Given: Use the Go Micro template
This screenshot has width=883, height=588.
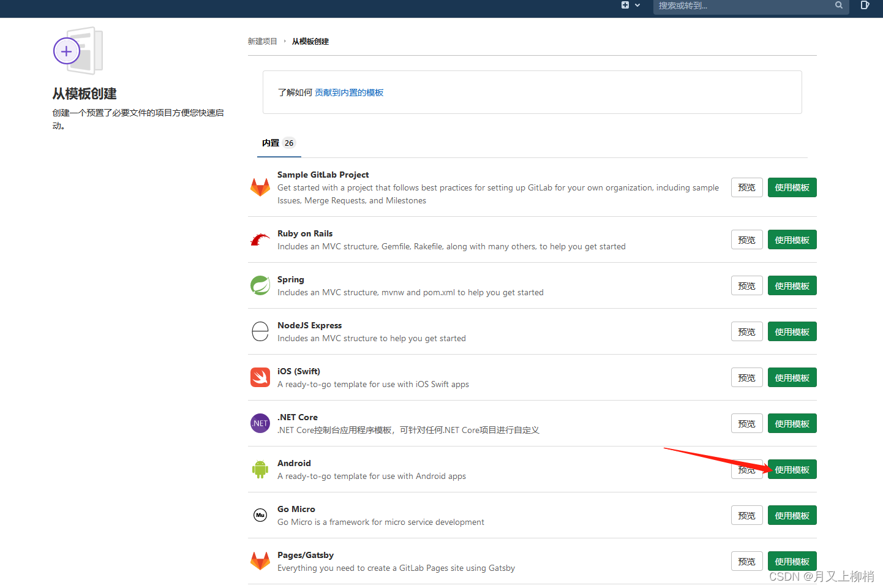Looking at the screenshot, I should [x=792, y=516].
